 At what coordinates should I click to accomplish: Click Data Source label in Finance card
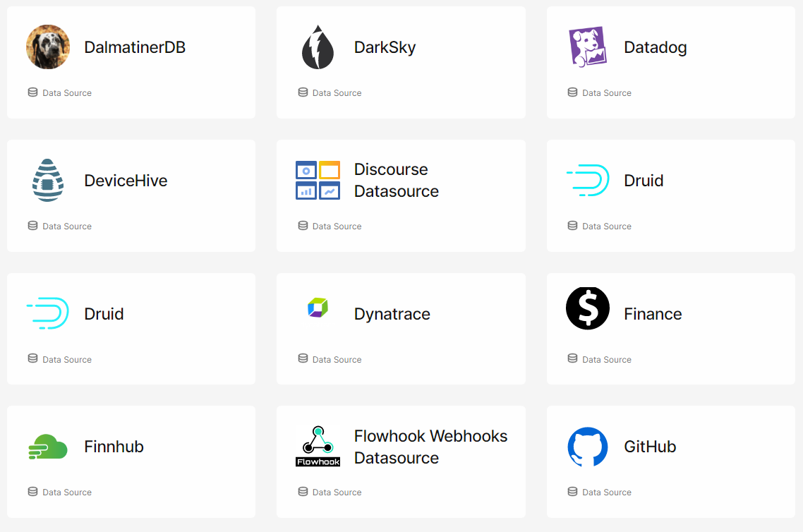click(x=607, y=359)
